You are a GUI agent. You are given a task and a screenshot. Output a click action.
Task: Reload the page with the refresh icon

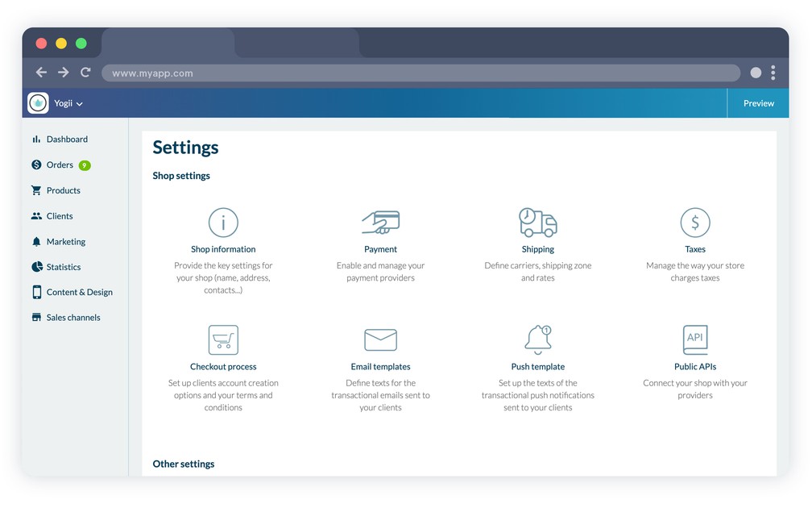[x=85, y=73]
